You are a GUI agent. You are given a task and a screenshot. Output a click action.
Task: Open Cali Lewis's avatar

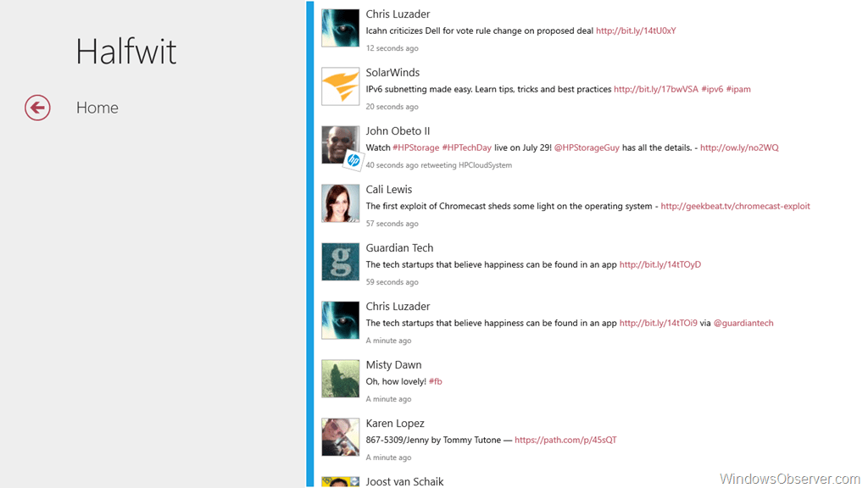pyautogui.click(x=341, y=203)
